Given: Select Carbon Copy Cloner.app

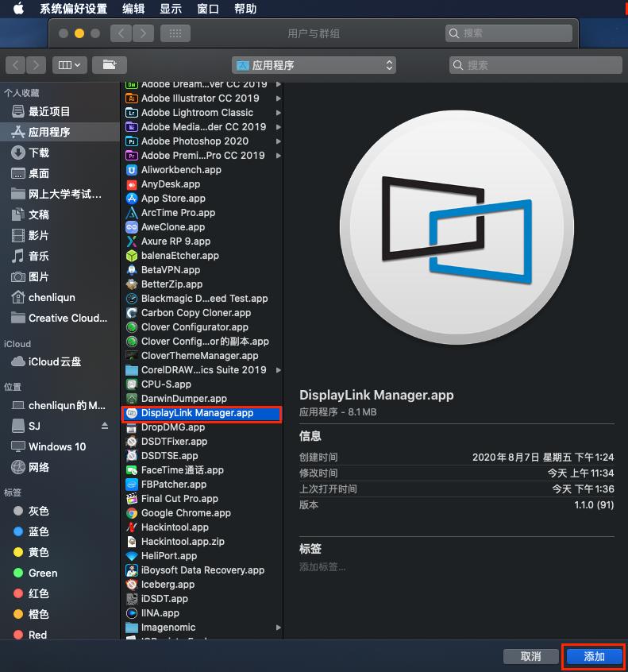Looking at the screenshot, I should (x=202, y=312).
